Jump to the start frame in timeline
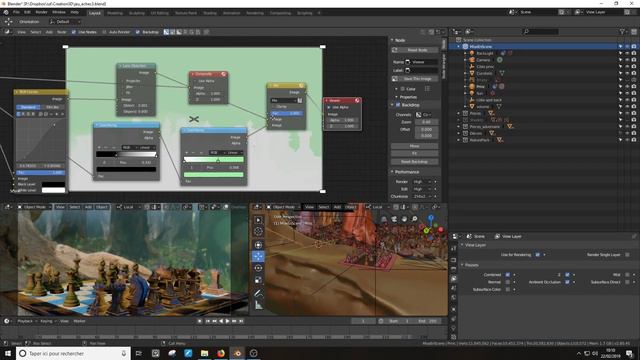The image size is (640, 360). (x=207, y=321)
